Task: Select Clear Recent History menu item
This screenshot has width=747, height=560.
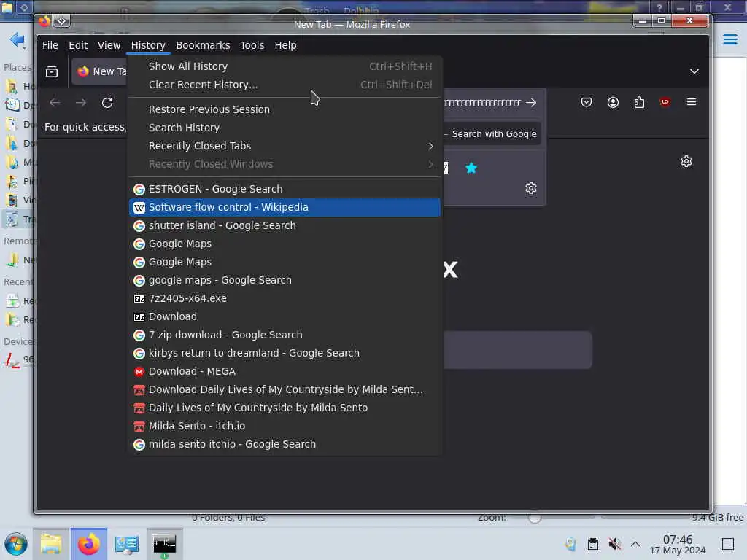Action: coord(285,85)
